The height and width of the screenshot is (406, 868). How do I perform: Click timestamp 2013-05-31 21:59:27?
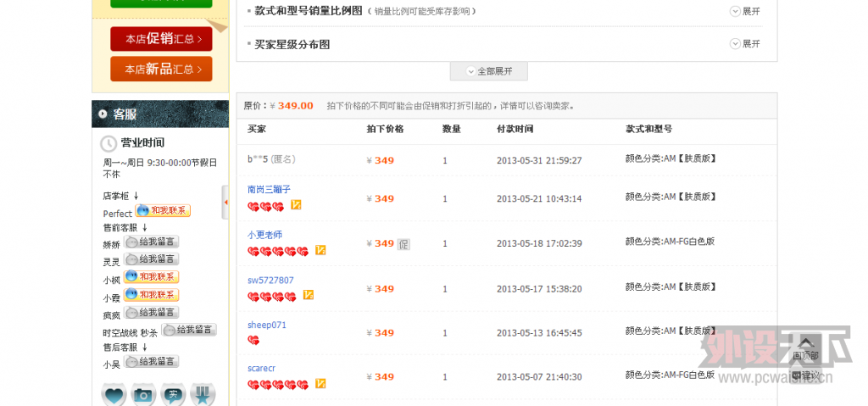[x=539, y=161]
